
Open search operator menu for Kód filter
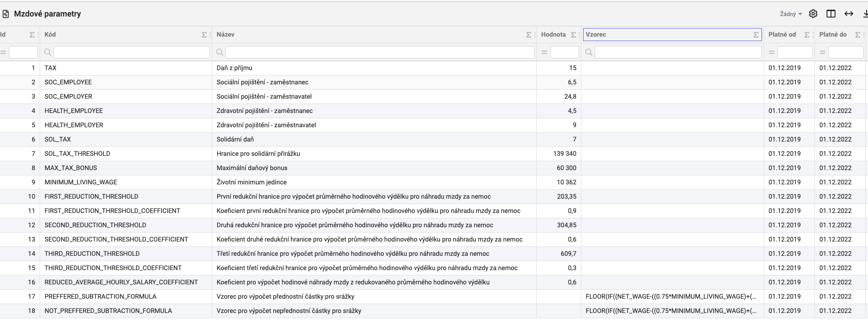tap(48, 53)
